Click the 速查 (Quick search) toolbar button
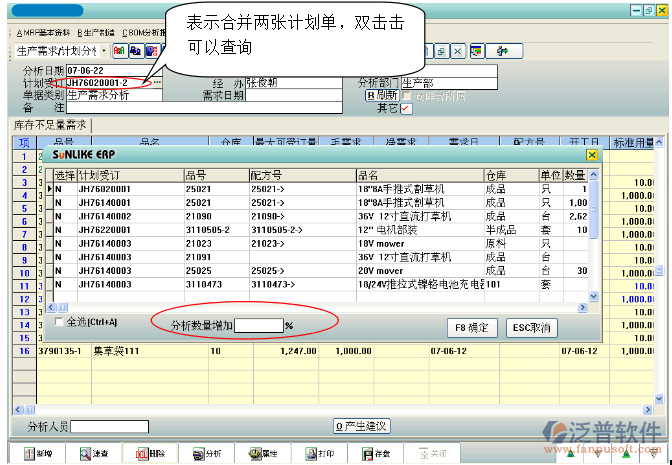 point(94,454)
